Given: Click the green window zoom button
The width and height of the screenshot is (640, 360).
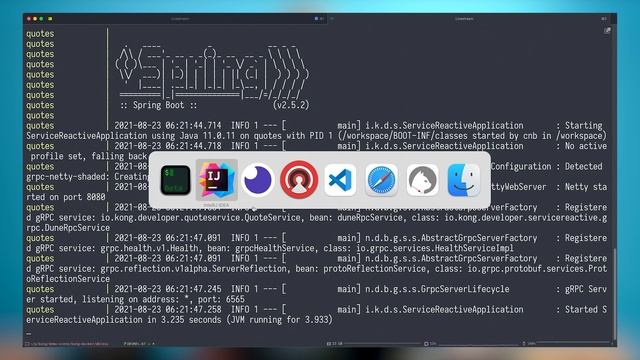Looking at the screenshot, I should (x=41, y=19).
